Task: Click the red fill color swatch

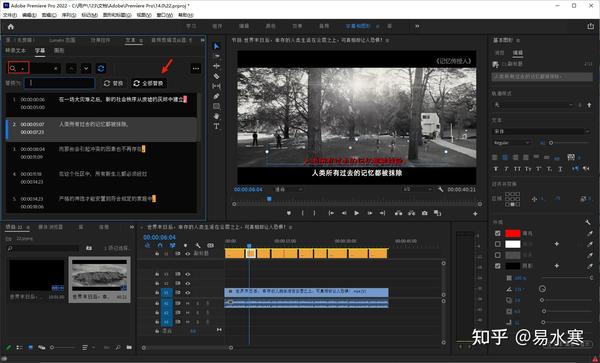Action: pos(513,233)
